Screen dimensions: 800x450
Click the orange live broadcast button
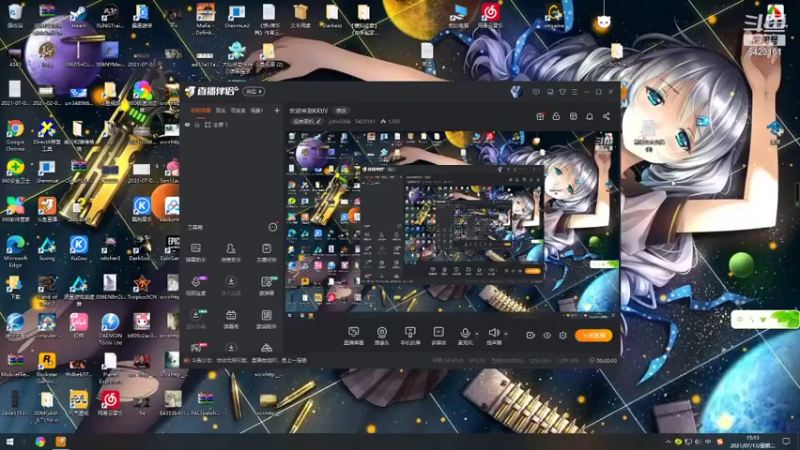pos(593,335)
